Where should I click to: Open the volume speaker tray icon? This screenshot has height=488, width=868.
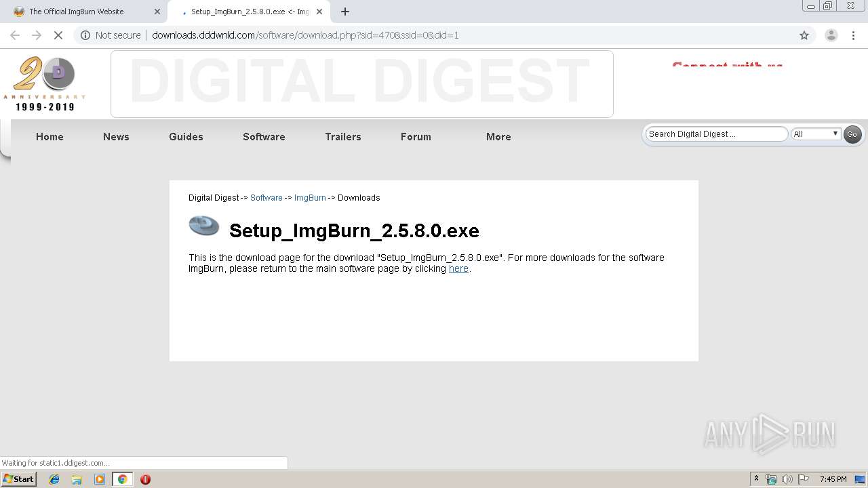(x=787, y=479)
